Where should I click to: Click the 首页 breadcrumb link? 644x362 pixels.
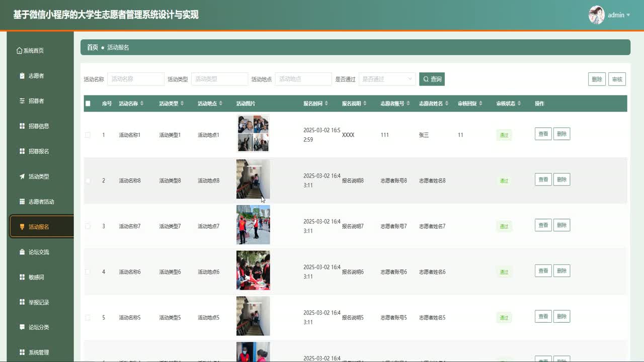[93, 47]
